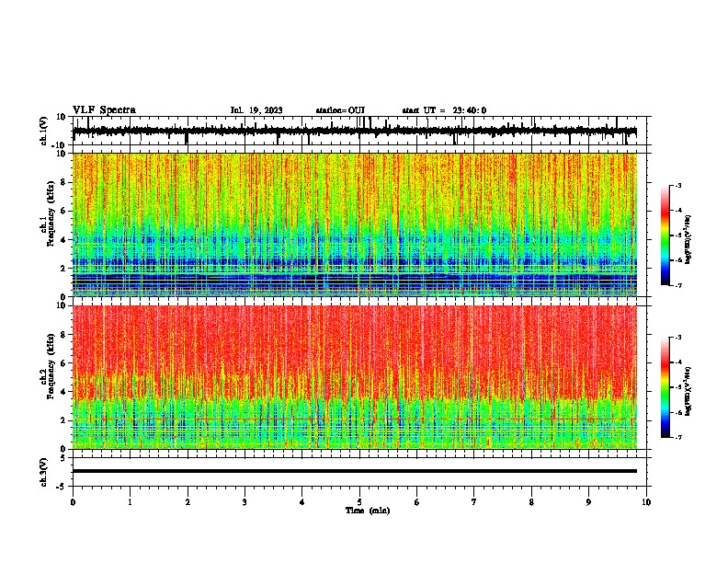Click time axis tick label "8"
Screen dimensions: 728x563
click(x=531, y=502)
